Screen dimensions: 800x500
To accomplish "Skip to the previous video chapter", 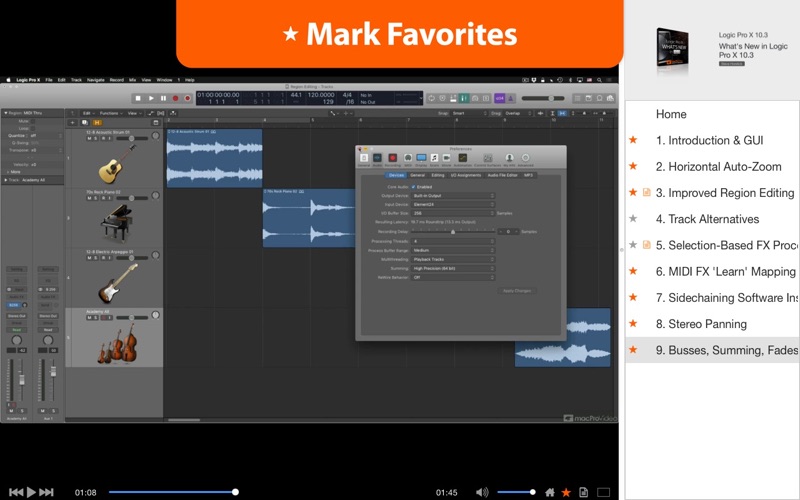I will [16, 492].
